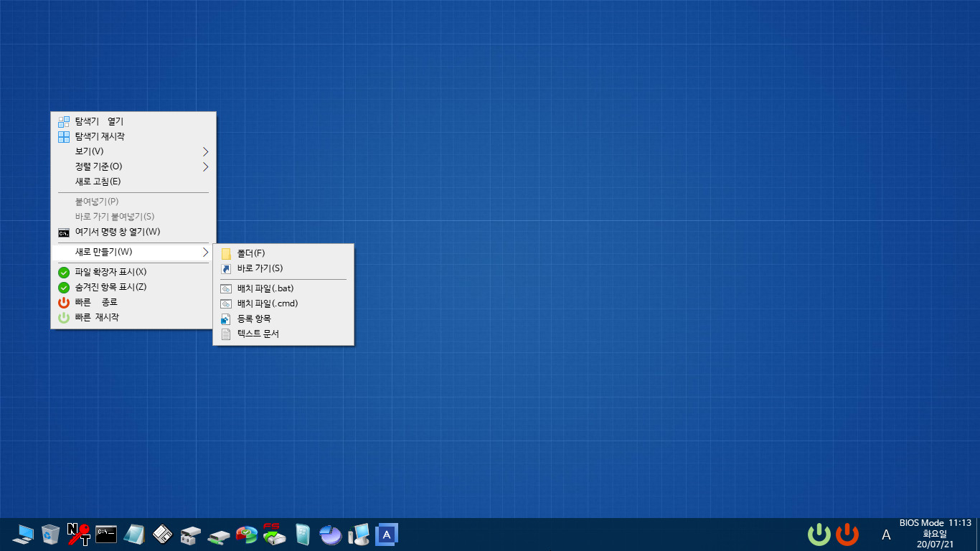
Task: Open the taskbar clock showing 11:13
Action: coord(935,534)
